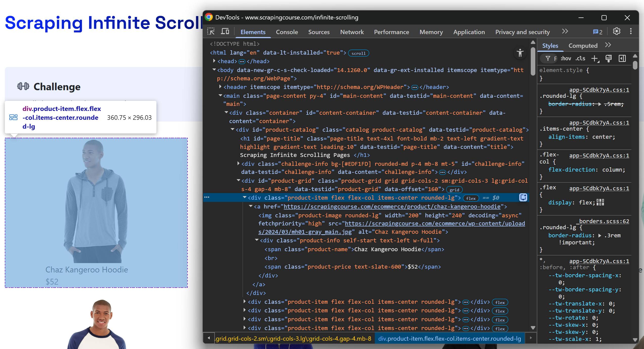Show more DevTools panel tabs chevron
This screenshot has width=644, height=349.
(565, 32)
